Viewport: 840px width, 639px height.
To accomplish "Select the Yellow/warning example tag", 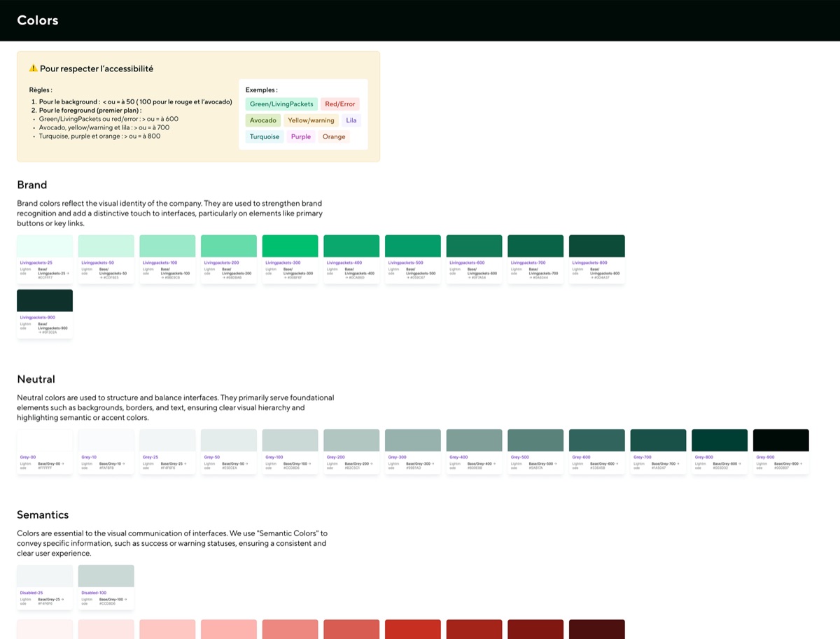I will (x=311, y=120).
